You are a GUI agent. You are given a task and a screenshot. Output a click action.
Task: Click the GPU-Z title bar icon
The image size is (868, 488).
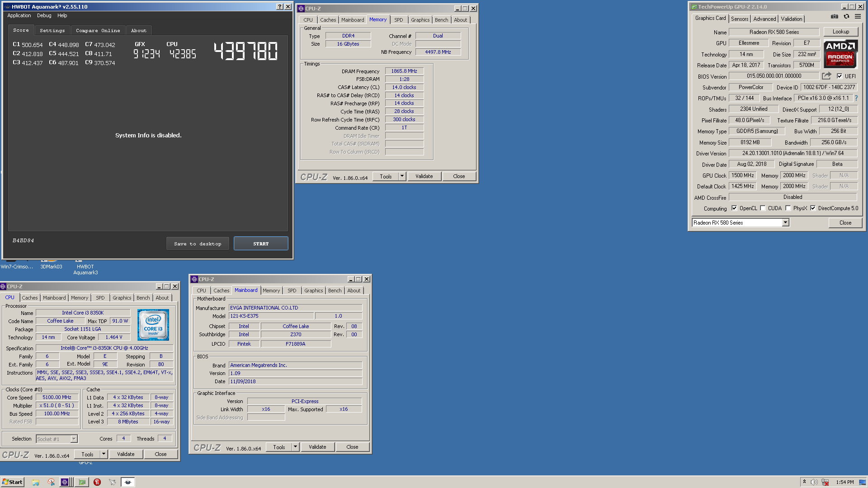(x=693, y=7)
